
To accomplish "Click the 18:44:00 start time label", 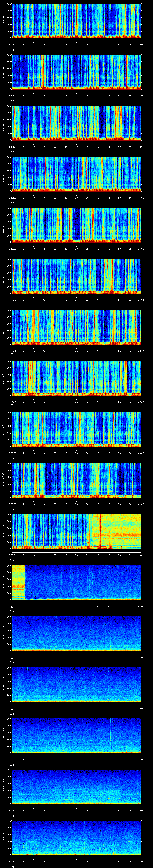I will pos(12,810).
